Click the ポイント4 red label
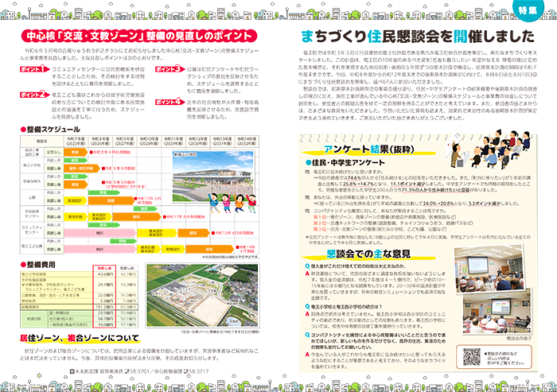 169,102
